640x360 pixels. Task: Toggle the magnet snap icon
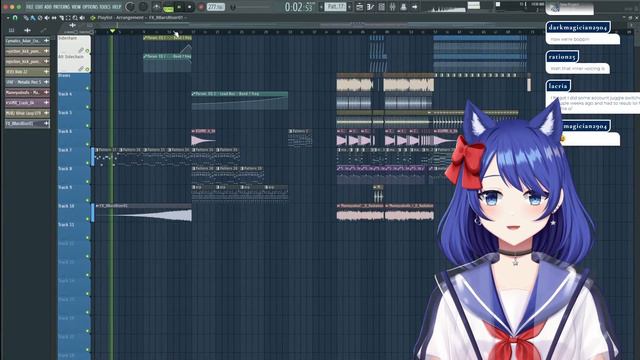[15, 18]
